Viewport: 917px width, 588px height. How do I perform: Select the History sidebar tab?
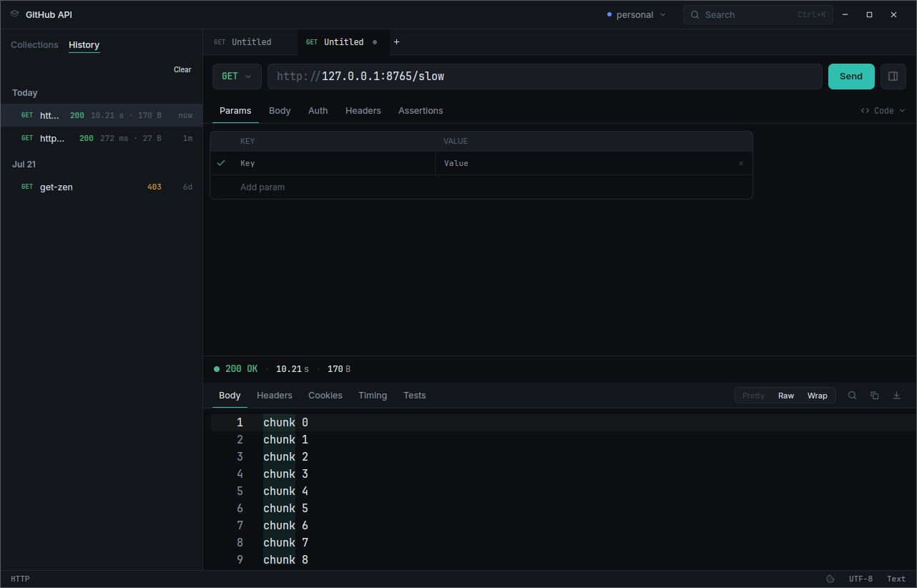[84, 45]
